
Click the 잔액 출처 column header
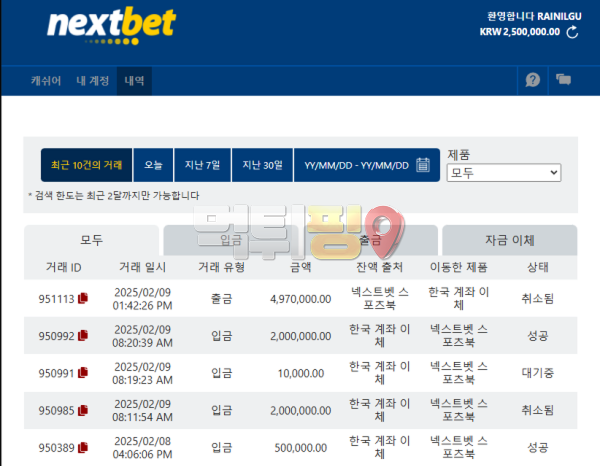(x=380, y=267)
